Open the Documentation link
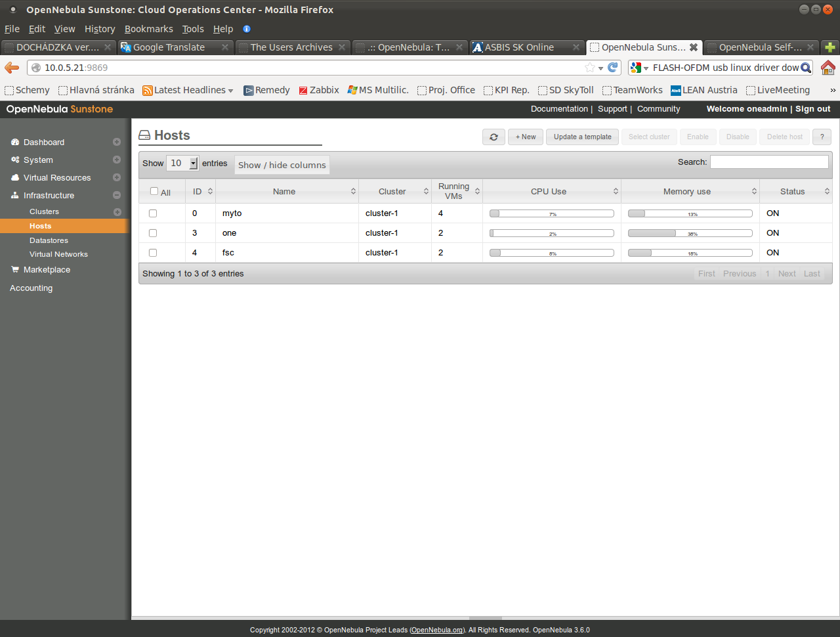840x637 pixels. [x=559, y=109]
